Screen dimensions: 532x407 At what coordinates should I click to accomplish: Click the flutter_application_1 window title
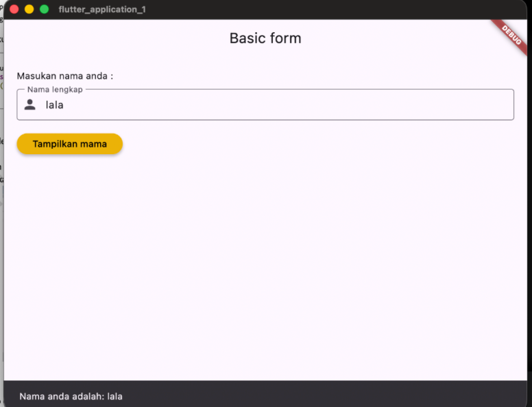pyautogui.click(x=102, y=9)
